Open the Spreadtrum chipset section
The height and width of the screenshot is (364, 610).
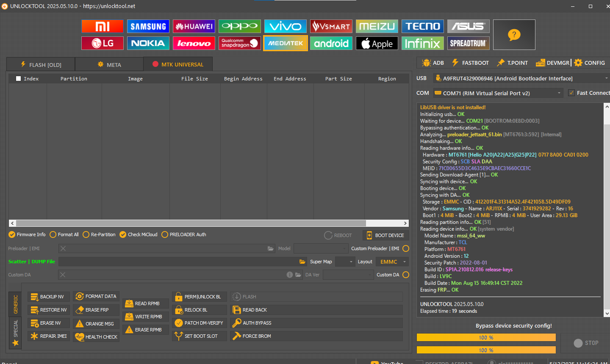469,43
